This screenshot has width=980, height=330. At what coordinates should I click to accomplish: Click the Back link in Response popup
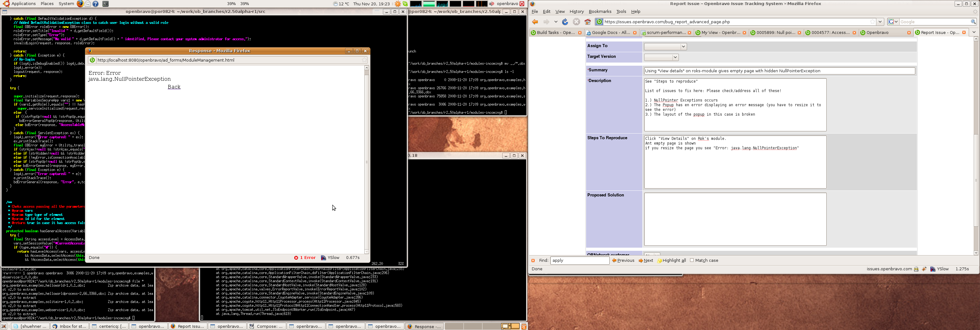click(x=174, y=87)
